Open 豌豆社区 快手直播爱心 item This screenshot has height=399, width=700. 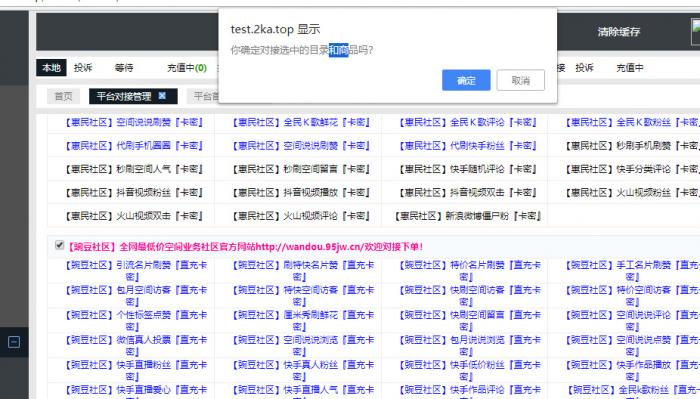coord(136,392)
